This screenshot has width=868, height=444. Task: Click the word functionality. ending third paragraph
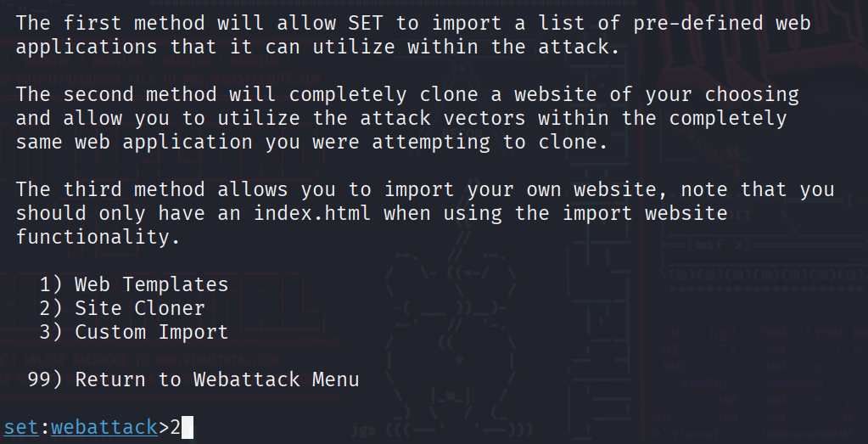pos(98,237)
